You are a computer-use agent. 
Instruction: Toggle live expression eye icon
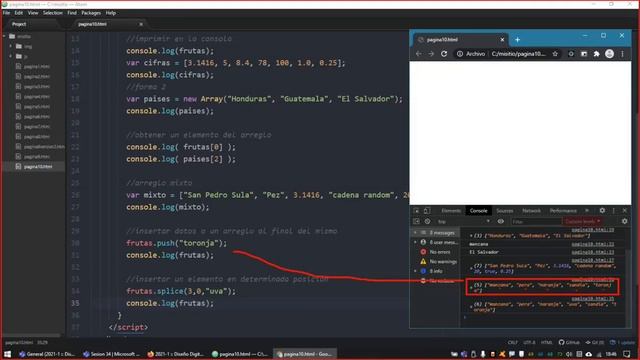coord(500,222)
